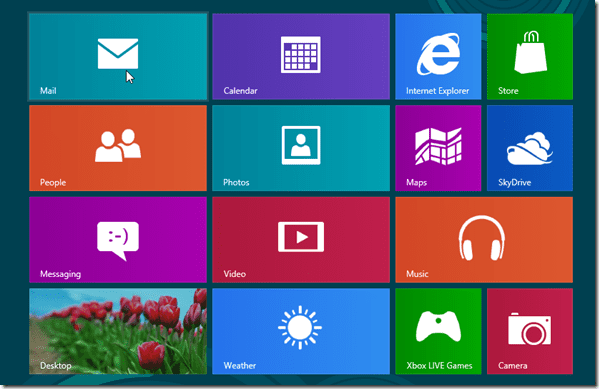Open the Desktop tulips tile
This screenshot has height=389, width=599.
(118, 331)
